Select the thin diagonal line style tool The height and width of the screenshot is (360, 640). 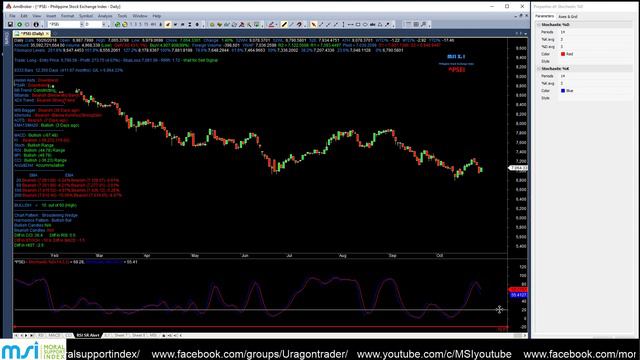click(x=291, y=24)
